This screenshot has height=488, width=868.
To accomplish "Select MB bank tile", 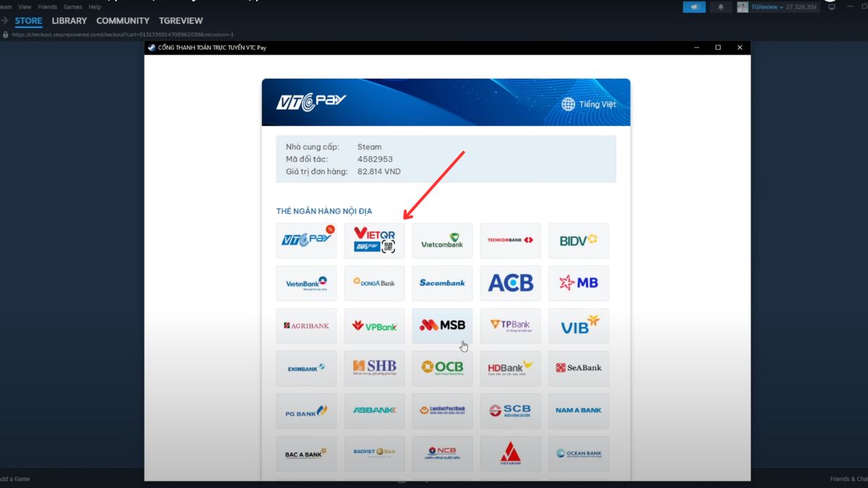I will coord(578,283).
